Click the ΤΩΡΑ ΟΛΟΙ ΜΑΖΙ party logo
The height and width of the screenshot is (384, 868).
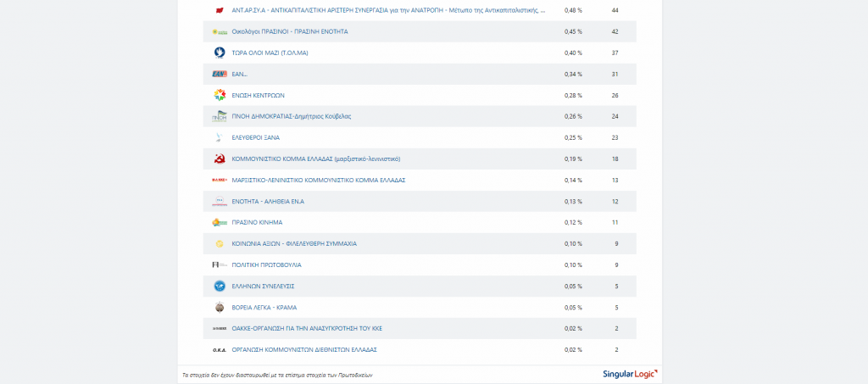click(x=220, y=53)
